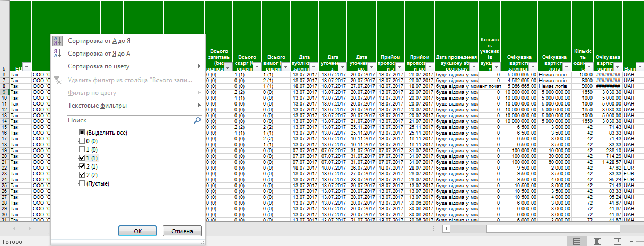Open filter dropdown for Всього вимог column

coord(285,67)
